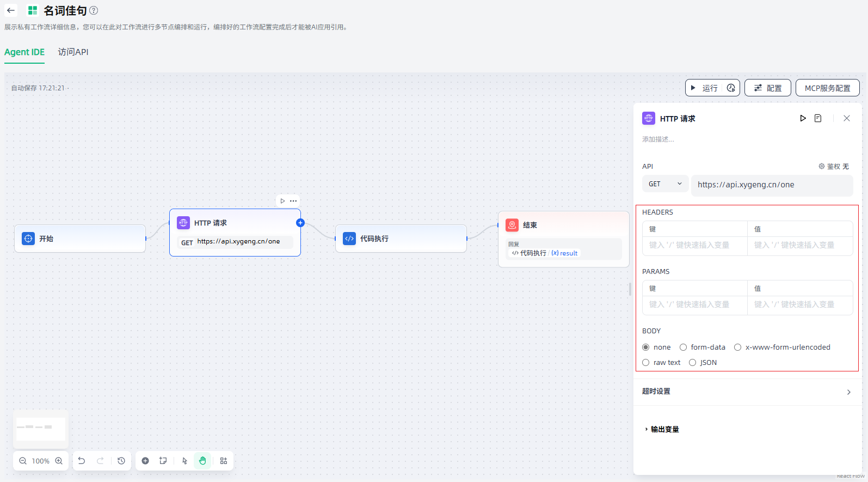This screenshot has height=482, width=868.
Task: Click the add node plus icon
Action: [x=145, y=461]
